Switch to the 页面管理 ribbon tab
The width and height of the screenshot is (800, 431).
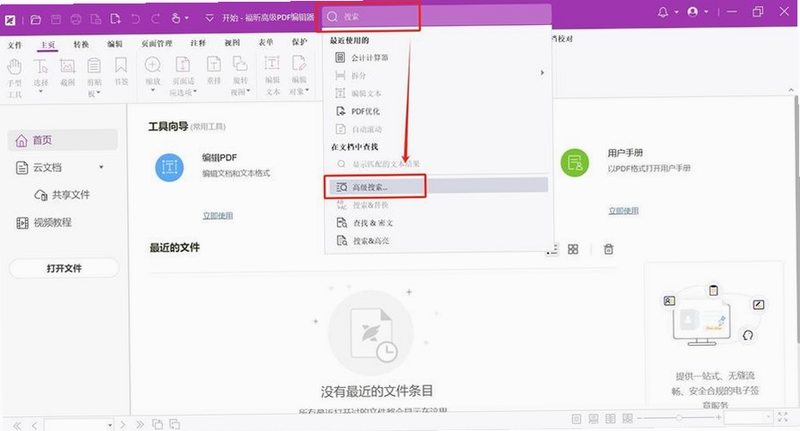point(157,44)
